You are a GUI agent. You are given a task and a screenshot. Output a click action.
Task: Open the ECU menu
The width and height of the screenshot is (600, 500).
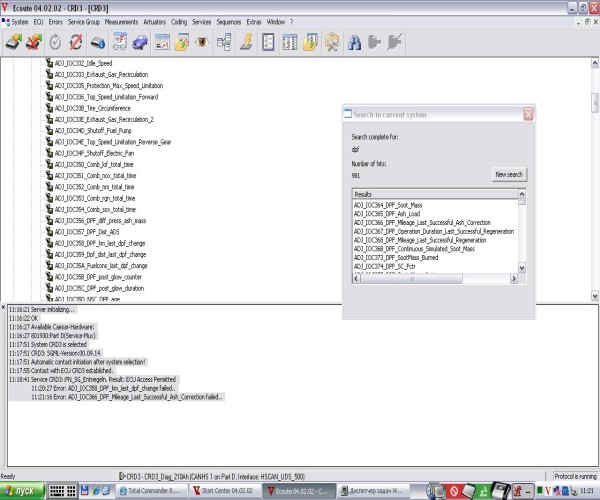[38, 22]
